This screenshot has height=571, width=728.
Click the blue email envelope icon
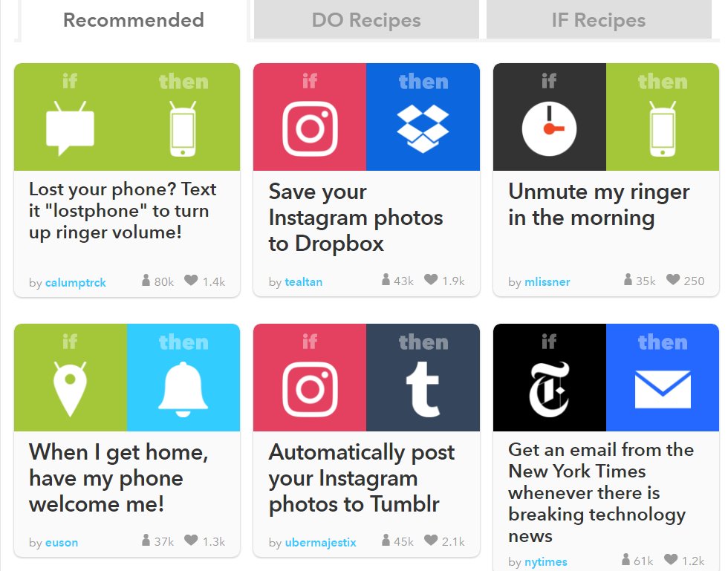tap(663, 389)
